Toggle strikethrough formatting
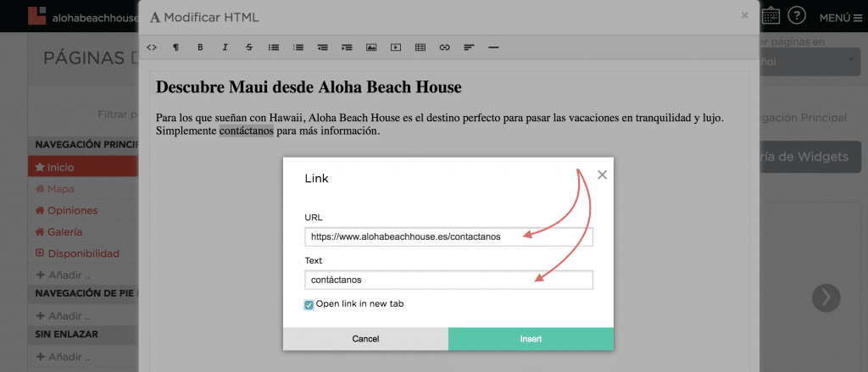Viewport: 868px width, 372px height. (x=249, y=47)
